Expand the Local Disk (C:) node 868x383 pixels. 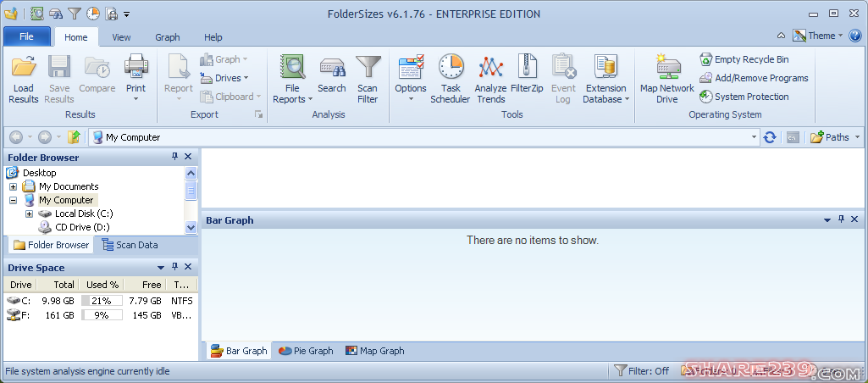pyautogui.click(x=30, y=214)
